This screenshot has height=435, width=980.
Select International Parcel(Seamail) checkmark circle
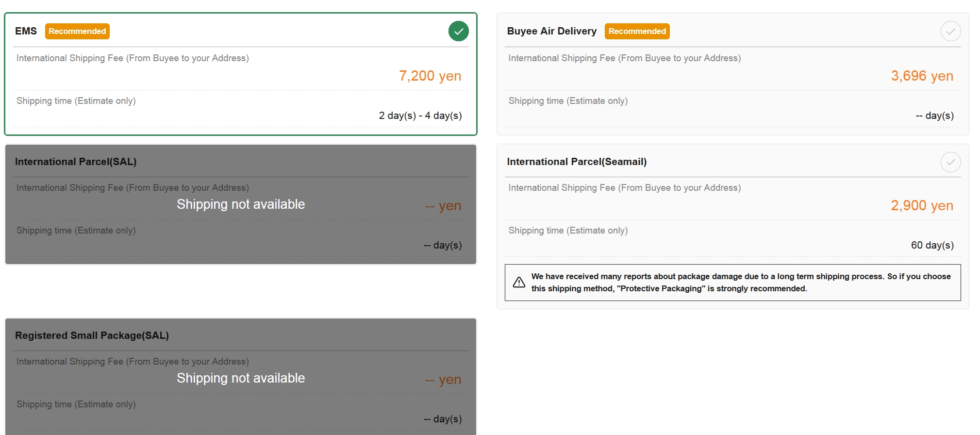pyautogui.click(x=950, y=162)
